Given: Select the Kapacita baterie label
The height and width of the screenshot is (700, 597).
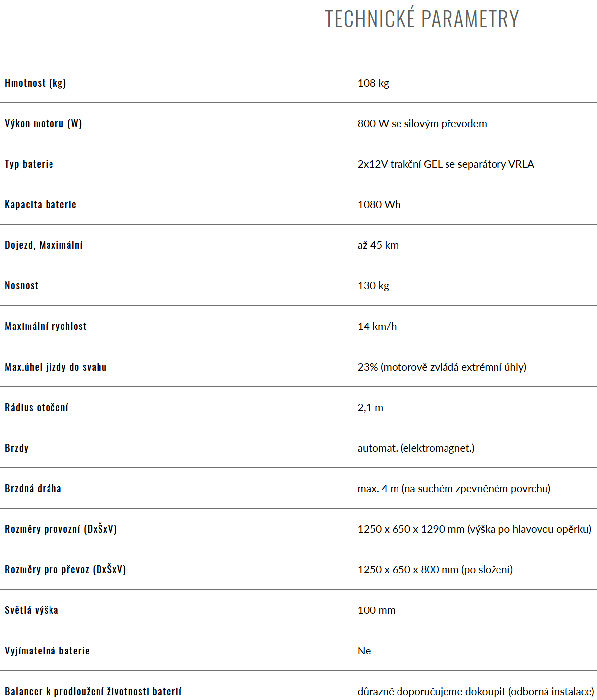Looking at the screenshot, I should [41, 204].
